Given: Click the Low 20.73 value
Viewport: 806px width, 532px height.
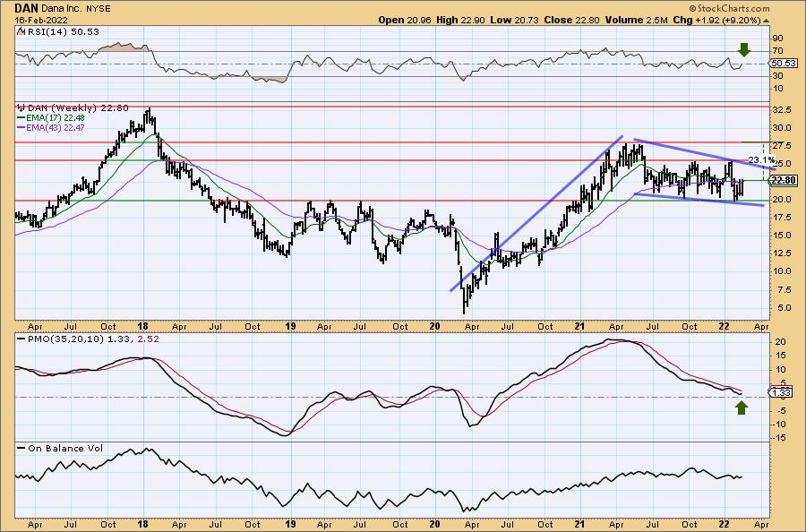Looking at the screenshot, I should (513, 20).
